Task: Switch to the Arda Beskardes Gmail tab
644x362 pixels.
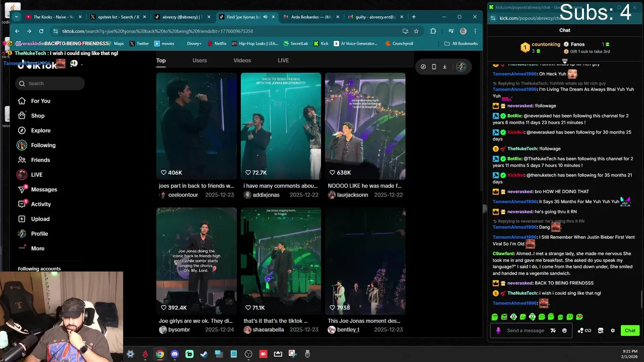Action: (x=312, y=17)
